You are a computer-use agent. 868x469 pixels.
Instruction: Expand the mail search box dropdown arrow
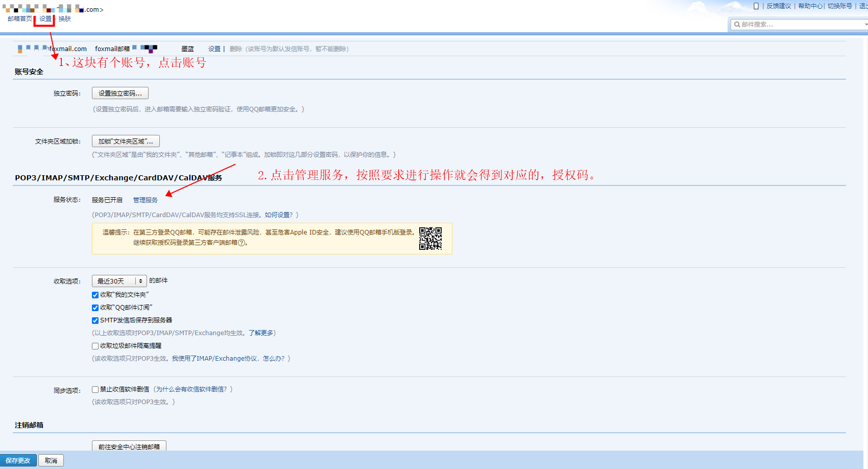click(x=865, y=25)
